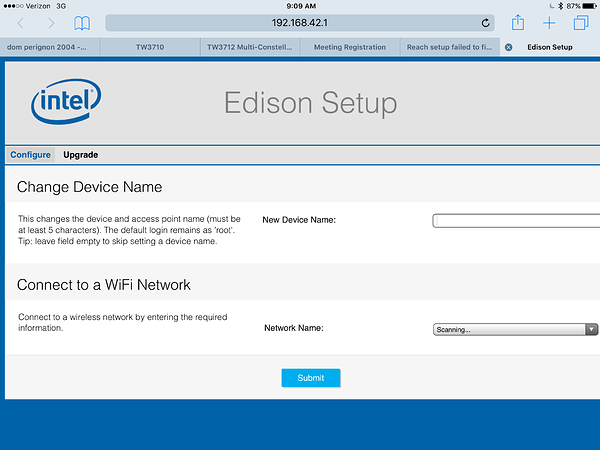This screenshot has width=600, height=450.
Task: Focus the New Device Name field
Action: [x=516, y=221]
